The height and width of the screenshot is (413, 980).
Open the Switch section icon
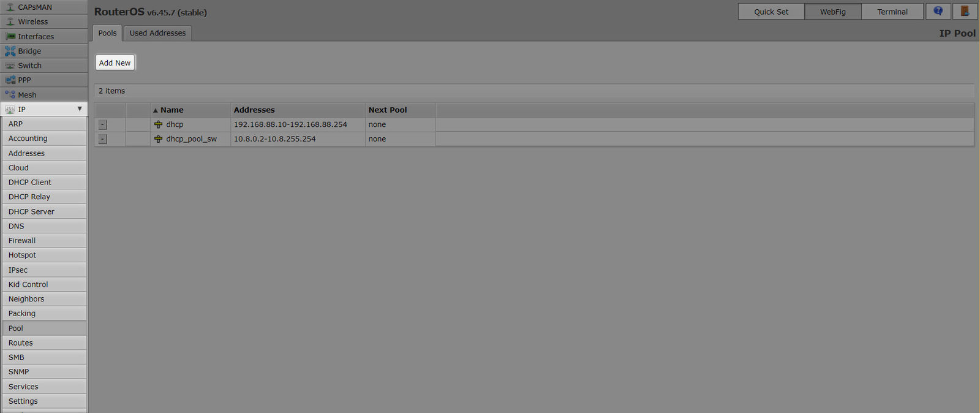tap(10, 66)
